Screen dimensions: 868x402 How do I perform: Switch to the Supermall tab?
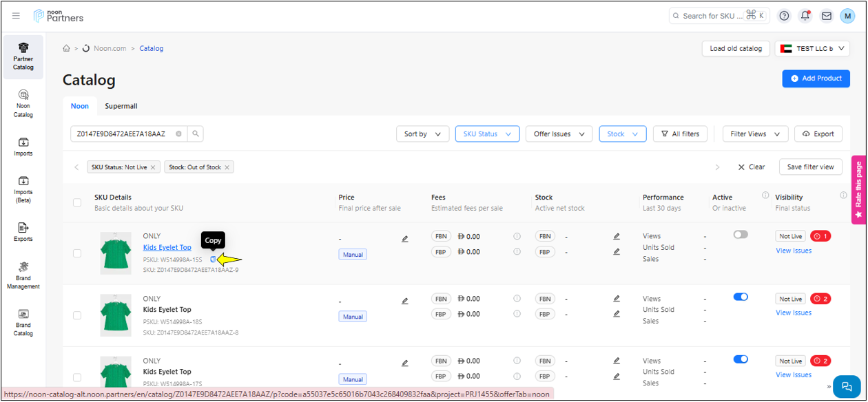(x=121, y=106)
